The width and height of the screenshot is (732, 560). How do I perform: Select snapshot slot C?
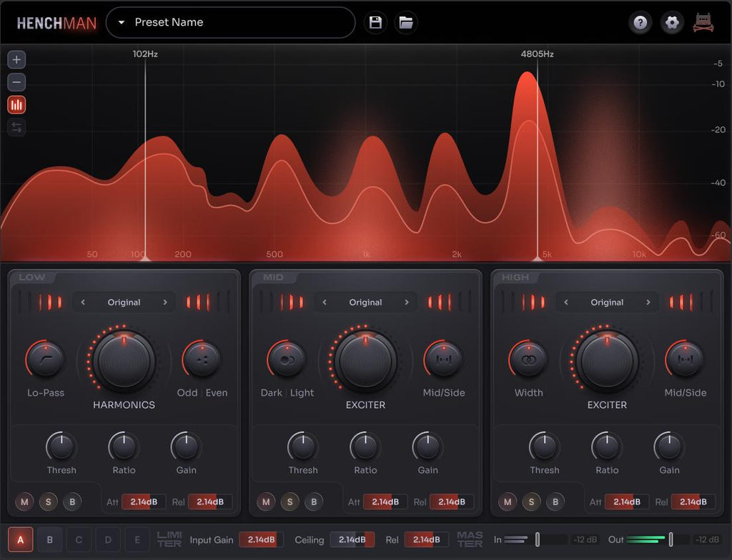coord(79,540)
